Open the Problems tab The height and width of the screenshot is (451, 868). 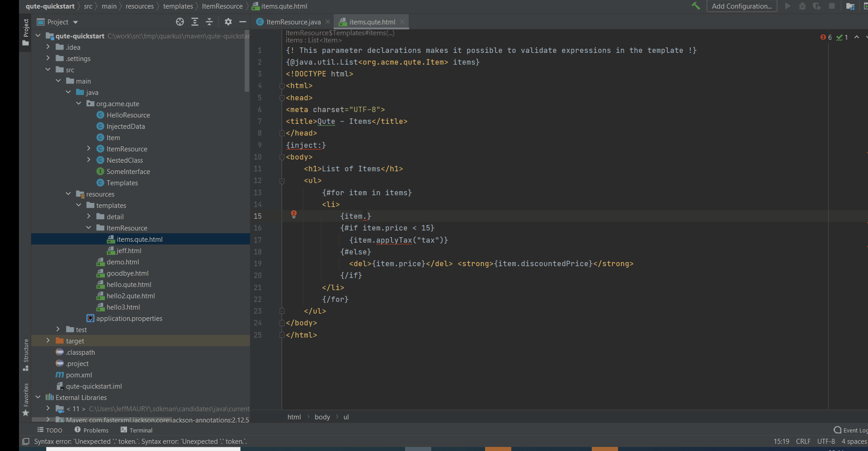(x=91, y=430)
